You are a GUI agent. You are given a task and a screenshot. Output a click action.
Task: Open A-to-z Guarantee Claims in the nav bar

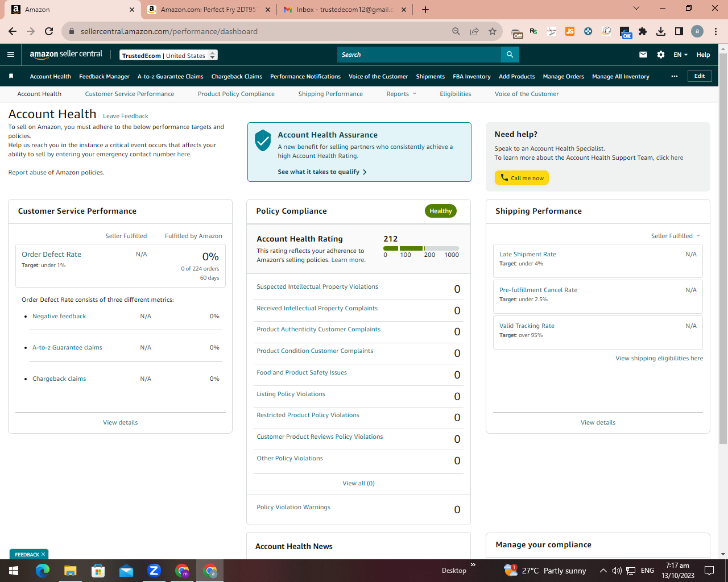(171, 76)
